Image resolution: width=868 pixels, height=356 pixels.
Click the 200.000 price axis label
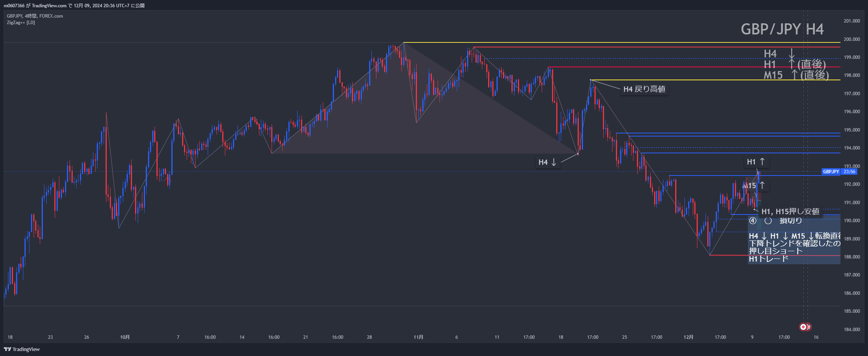coord(852,39)
